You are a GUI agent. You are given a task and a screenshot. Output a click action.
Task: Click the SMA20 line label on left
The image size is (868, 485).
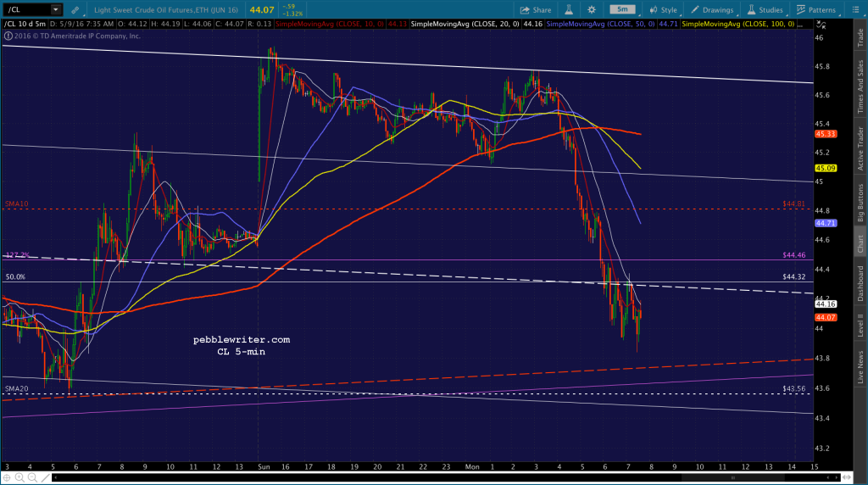17,388
